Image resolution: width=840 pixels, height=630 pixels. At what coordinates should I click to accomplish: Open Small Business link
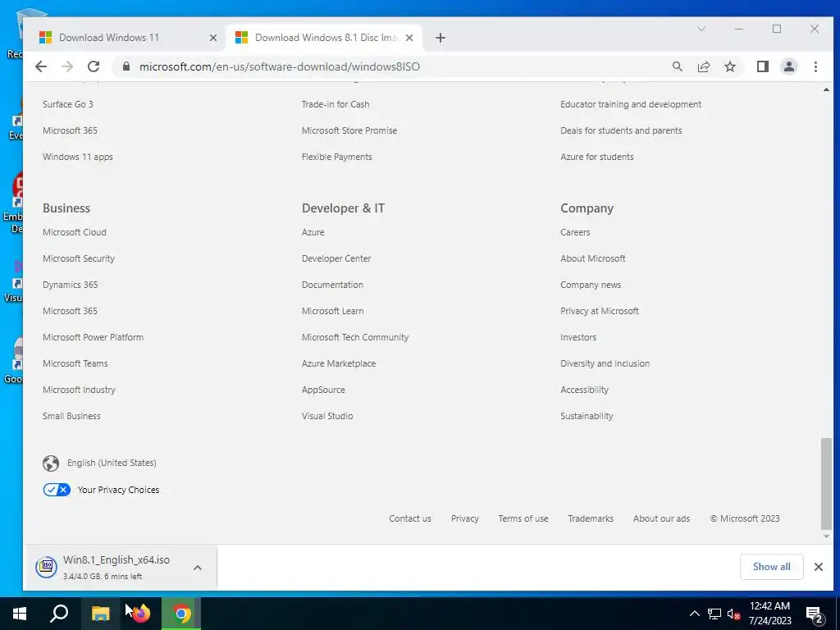pos(71,416)
